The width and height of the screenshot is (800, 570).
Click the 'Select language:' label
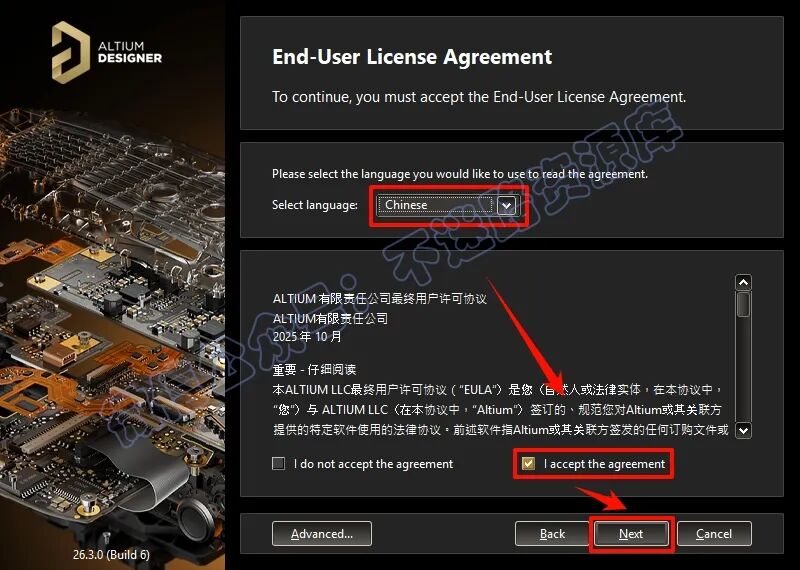point(315,205)
